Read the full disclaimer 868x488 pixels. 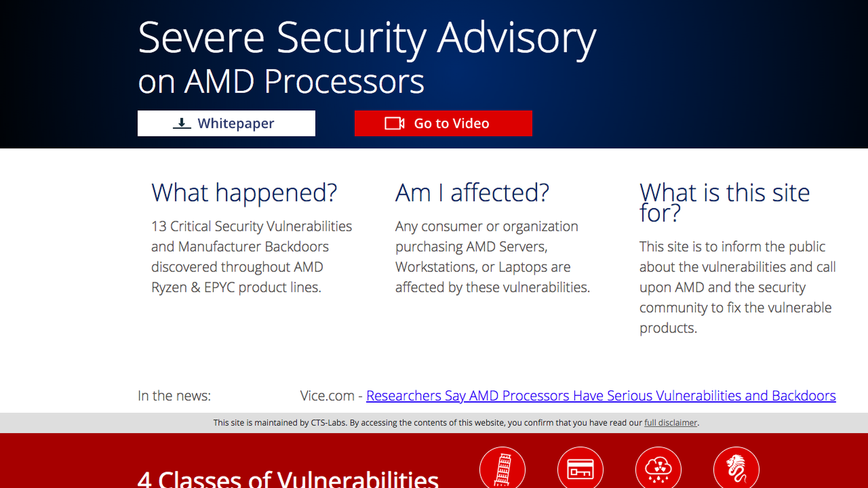pos(670,423)
